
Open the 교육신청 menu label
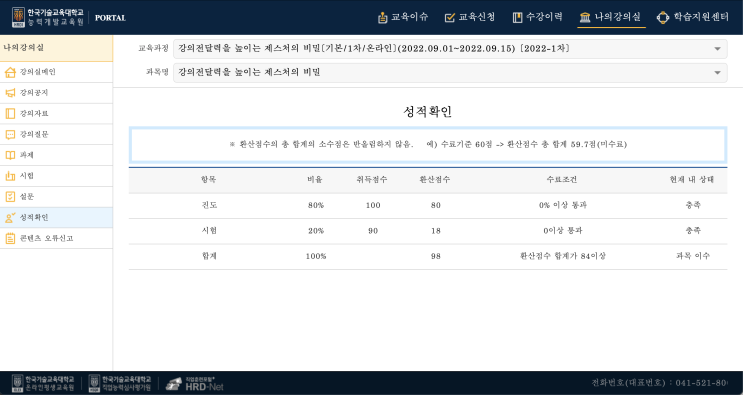click(477, 18)
